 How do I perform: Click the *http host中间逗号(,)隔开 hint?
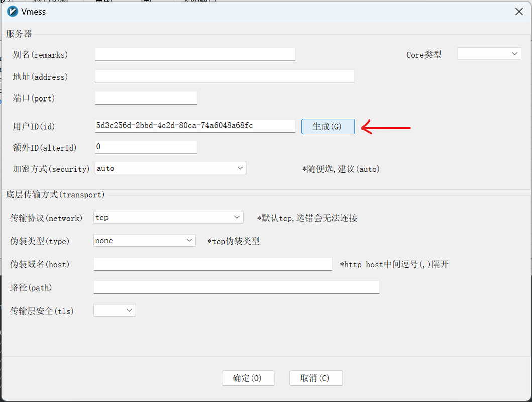click(394, 265)
